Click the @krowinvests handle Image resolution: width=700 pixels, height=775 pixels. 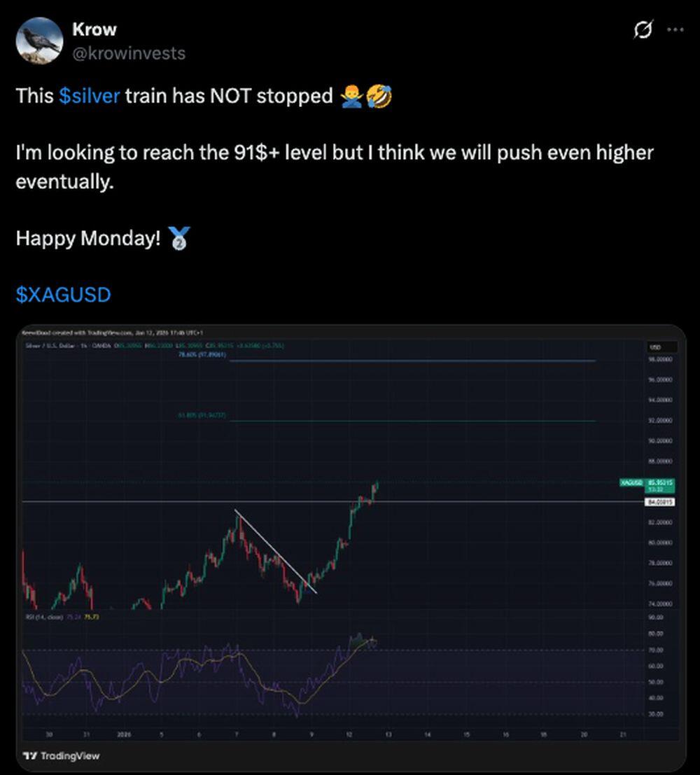coord(128,53)
